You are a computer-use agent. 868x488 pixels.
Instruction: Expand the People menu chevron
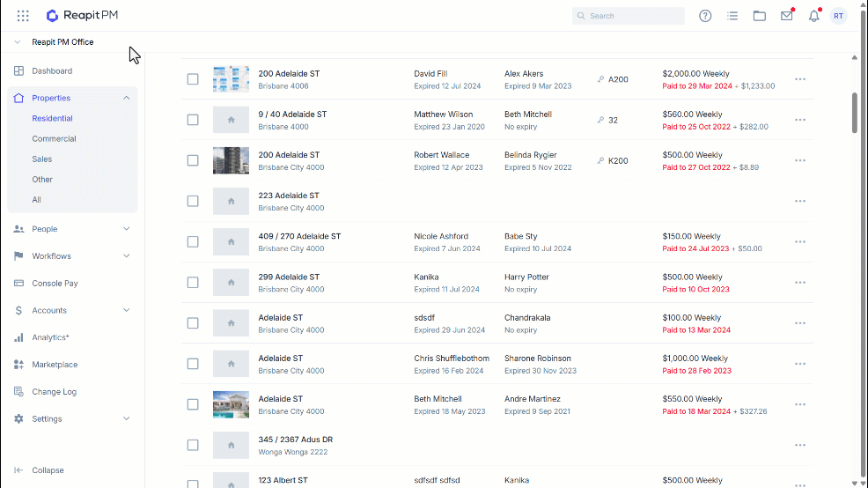(126, 229)
